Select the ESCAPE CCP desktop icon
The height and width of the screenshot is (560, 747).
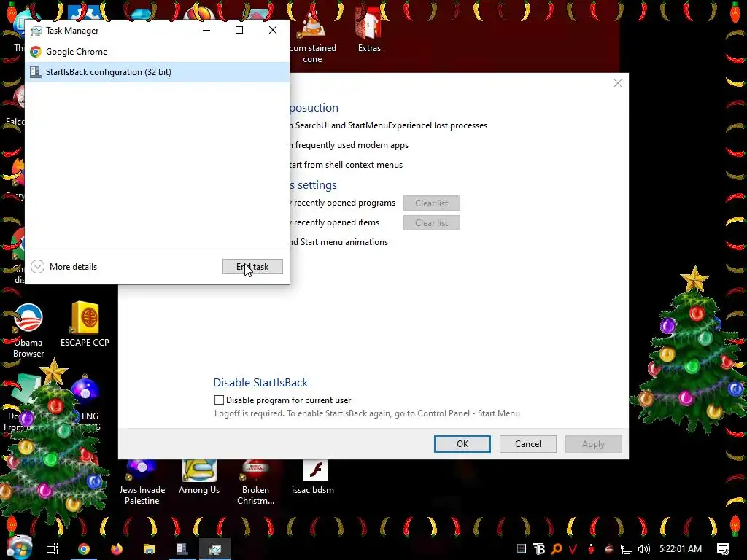pyautogui.click(x=85, y=324)
